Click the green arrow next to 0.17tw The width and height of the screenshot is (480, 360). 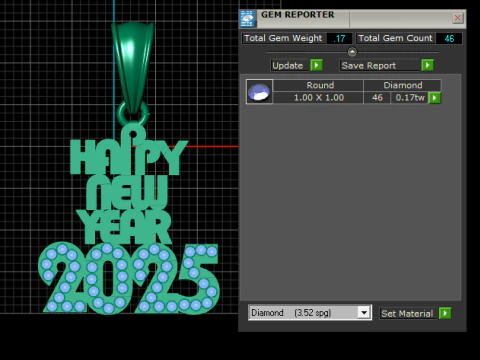[434, 98]
